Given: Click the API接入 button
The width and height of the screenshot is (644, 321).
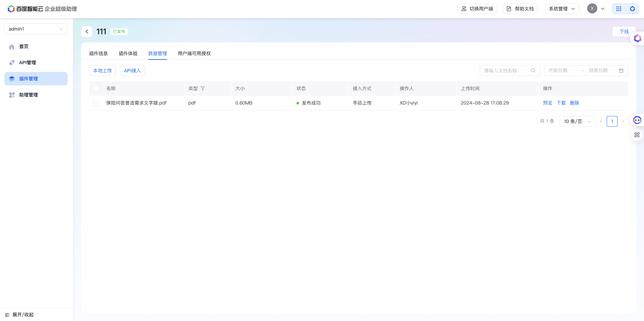Looking at the screenshot, I should point(132,71).
